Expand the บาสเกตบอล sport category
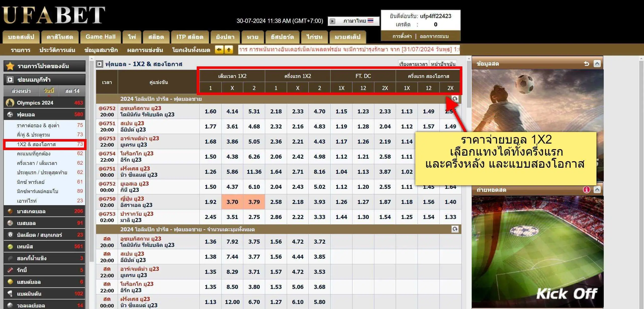The height and width of the screenshot is (309, 644). coord(45,211)
